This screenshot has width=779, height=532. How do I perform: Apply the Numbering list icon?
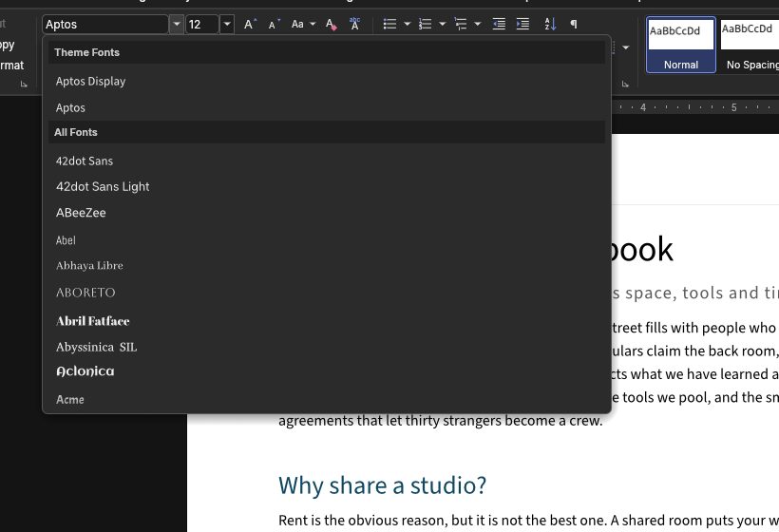(x=426, y=24)
